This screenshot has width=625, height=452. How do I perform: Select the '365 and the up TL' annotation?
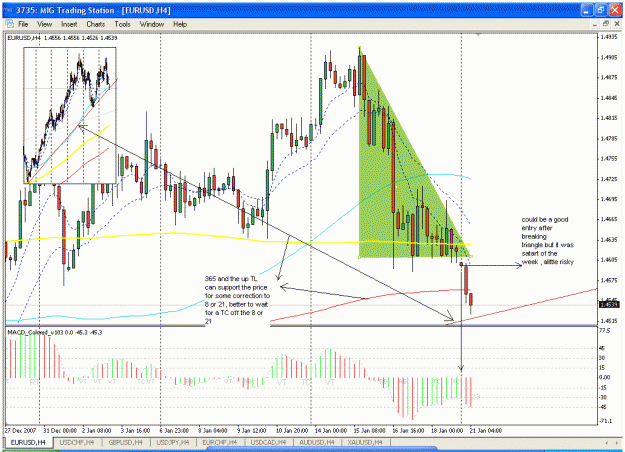coord(237,300)
